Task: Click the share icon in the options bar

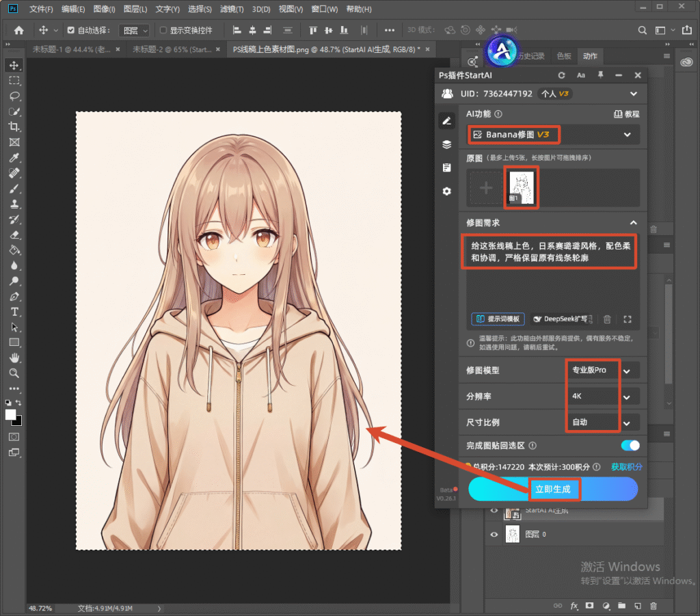Action: click(x=686, y=30)
